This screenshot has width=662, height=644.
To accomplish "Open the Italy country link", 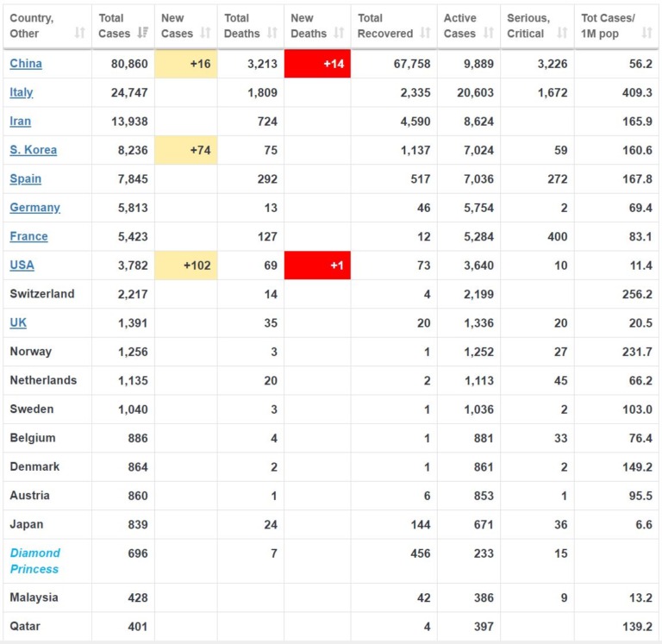I will 21,92.
